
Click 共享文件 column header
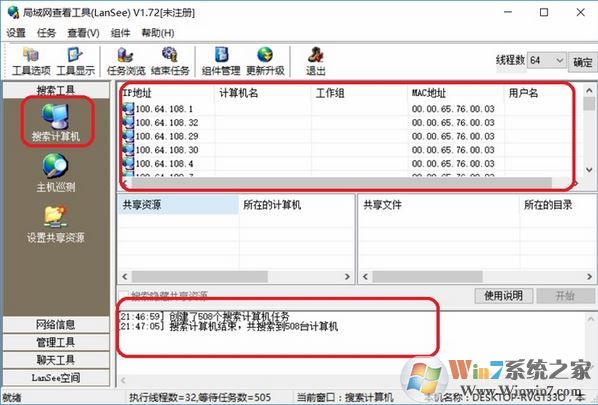click(439, 205)
